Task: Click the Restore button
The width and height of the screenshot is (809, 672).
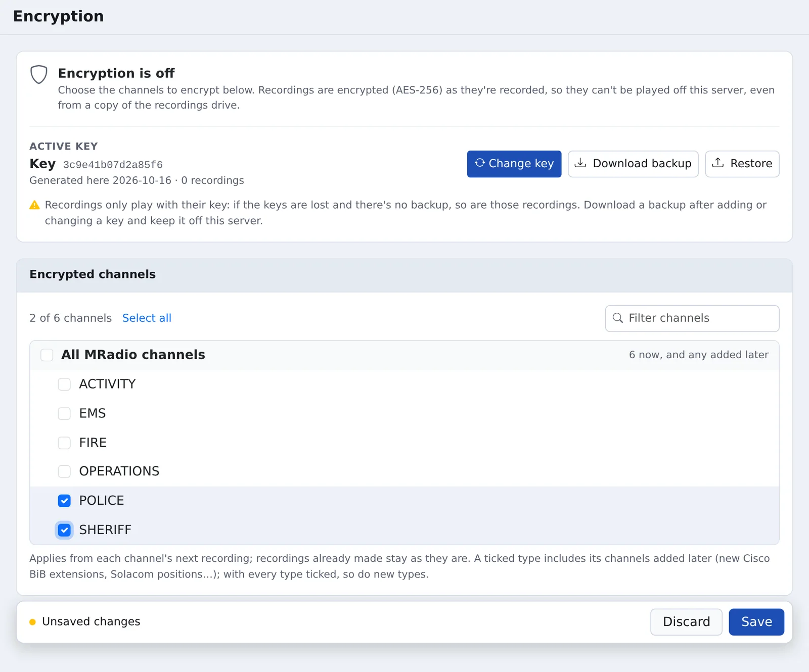Action: pos(742,164)
